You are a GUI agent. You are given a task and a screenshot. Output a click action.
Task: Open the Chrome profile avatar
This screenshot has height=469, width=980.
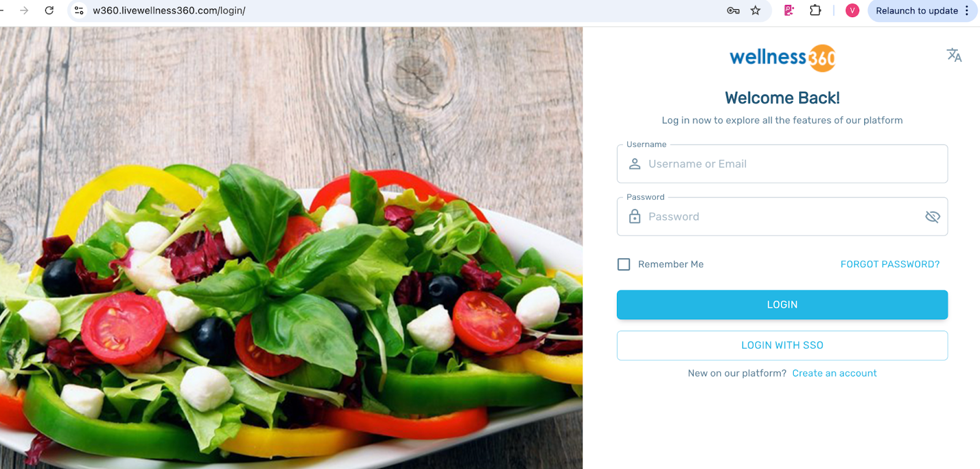[x=852, y=10]
